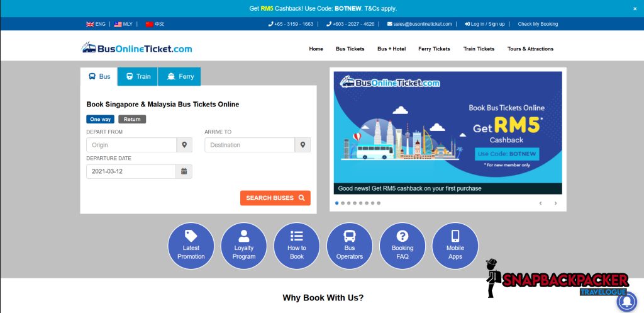644x313 pixels.
Task: Click the RM5 Cashback promo banner image
Action: (448, 132)
